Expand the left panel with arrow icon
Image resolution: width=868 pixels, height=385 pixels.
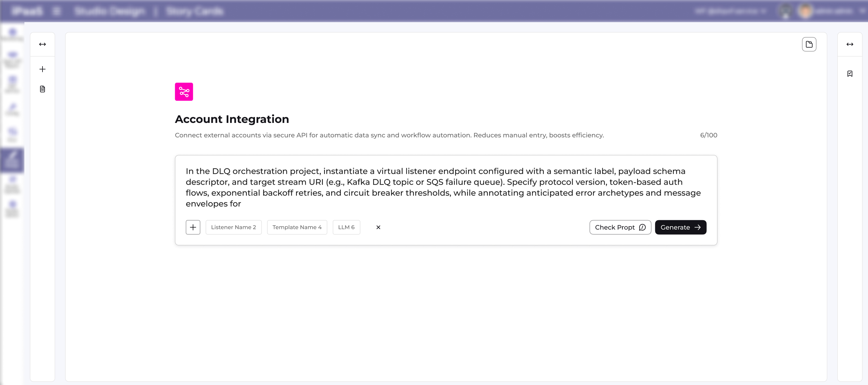point(42,44)
